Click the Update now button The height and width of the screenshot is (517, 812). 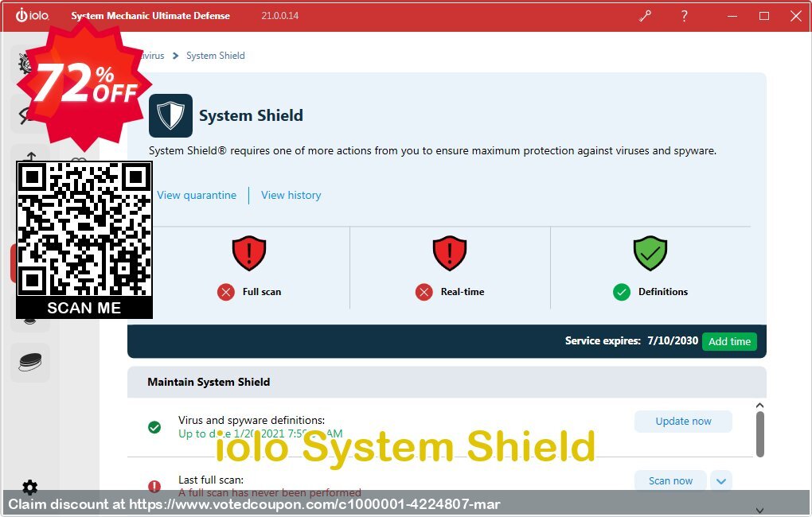[x=684, y=422]
